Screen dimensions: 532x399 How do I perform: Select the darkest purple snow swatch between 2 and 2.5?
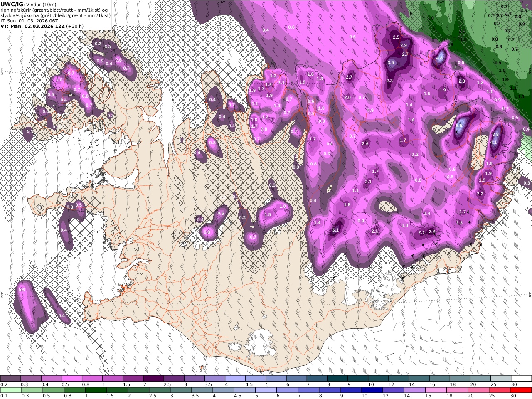[x=153, y=379]
